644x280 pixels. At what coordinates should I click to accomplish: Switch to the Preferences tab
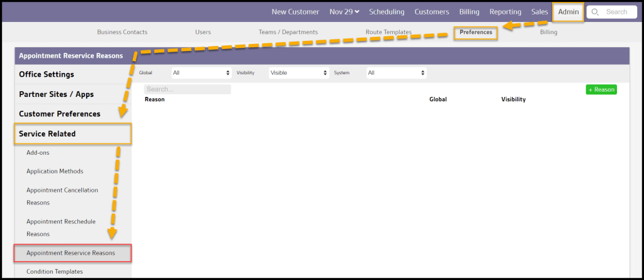click(x=475, y=32)
